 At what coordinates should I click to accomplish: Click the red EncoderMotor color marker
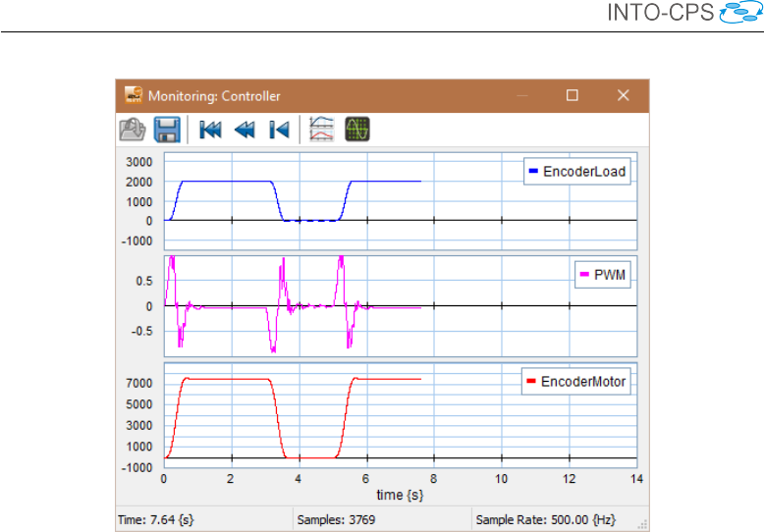tap(531, 381)
